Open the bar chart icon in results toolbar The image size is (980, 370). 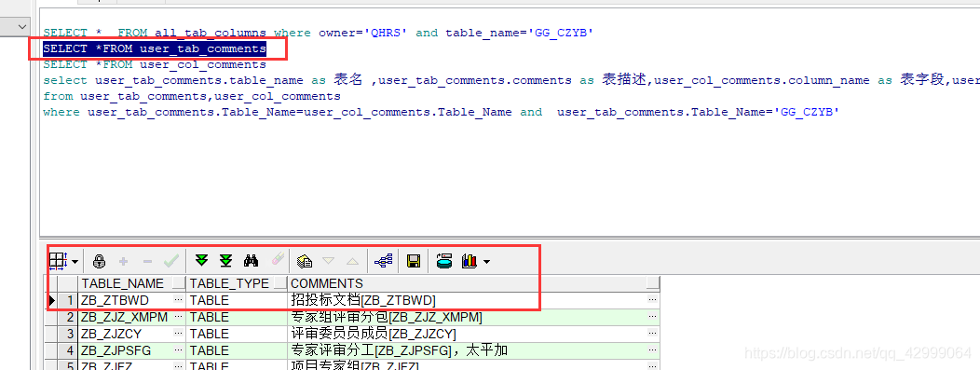click(x=469, y=261)
